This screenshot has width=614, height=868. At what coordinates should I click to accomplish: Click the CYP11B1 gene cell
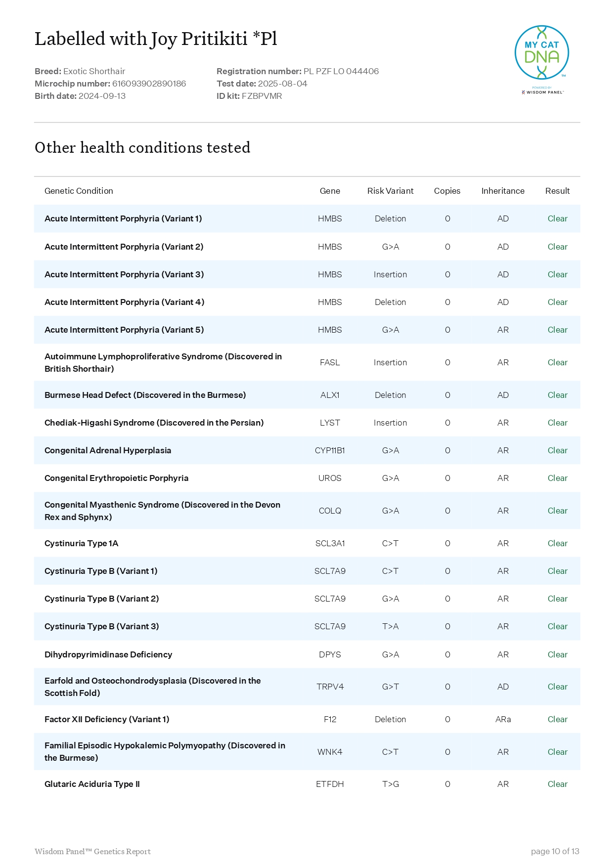click(330, 450)
